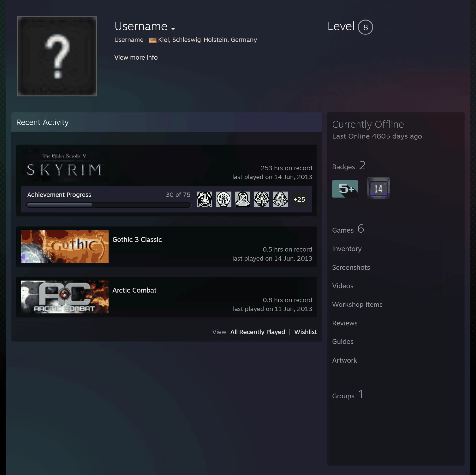Open the Guides link
The image size is (476, 475).
(343, 342)
